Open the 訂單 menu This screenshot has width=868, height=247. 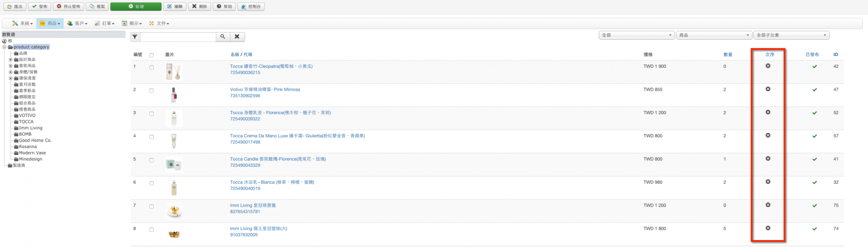[105, 23]
